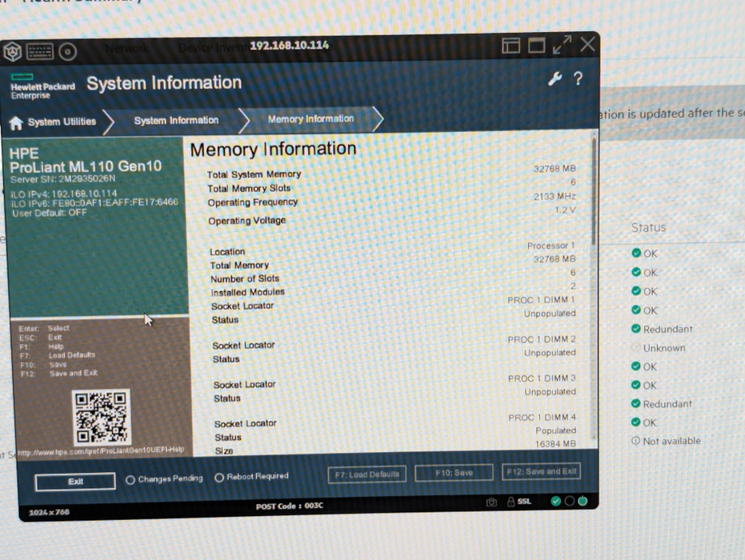
Task: Click the green health checkmark status icon
Action: click(555, 501)
